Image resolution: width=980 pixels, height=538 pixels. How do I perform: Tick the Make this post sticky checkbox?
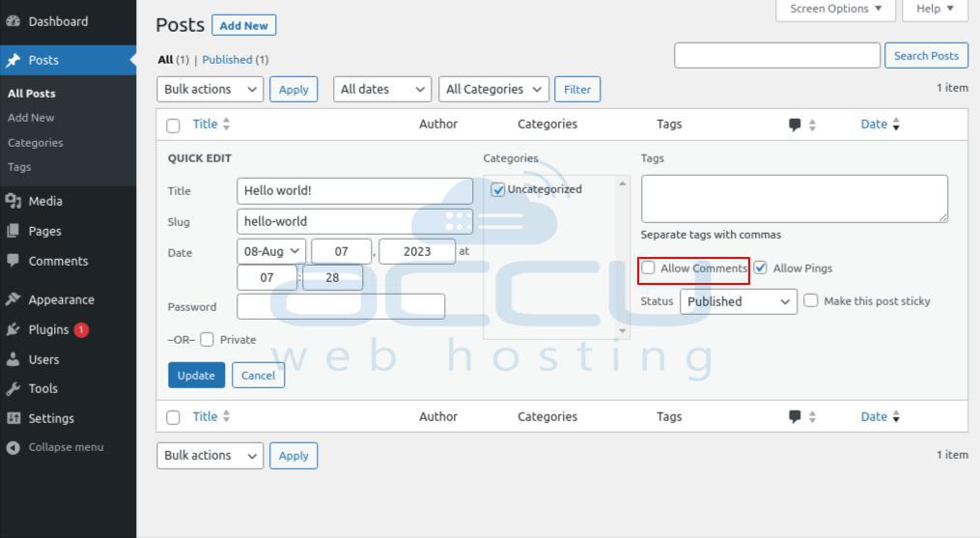coord(811,300)
